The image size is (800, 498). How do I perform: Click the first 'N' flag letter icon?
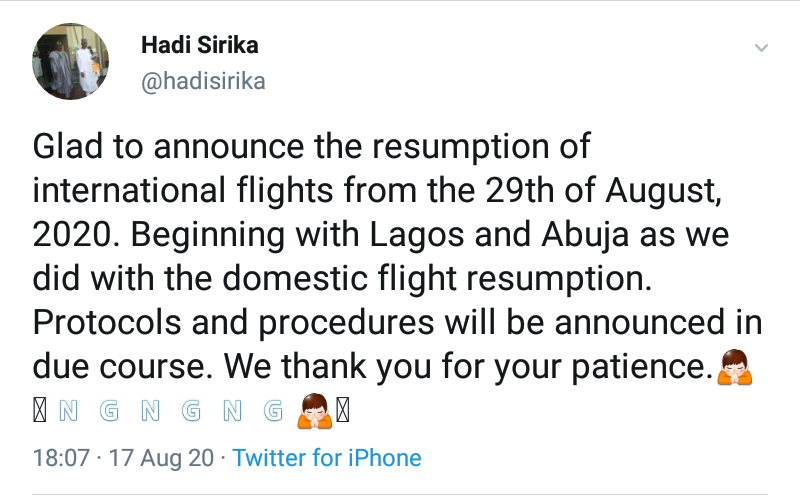coord(68,411)
